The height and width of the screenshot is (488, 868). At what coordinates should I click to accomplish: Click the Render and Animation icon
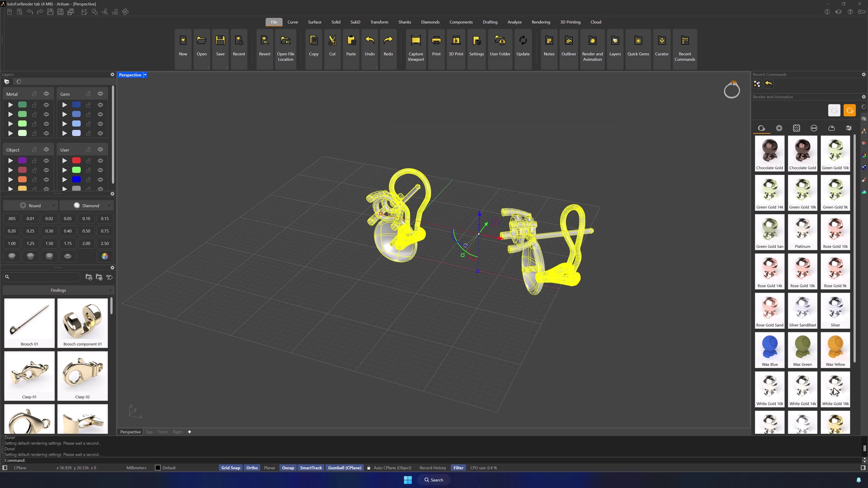[592, 41]
